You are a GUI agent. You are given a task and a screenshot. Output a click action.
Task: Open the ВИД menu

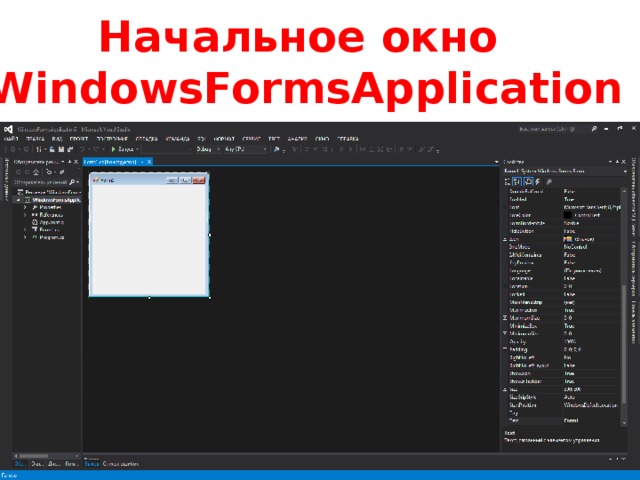(x=57, y=139)
